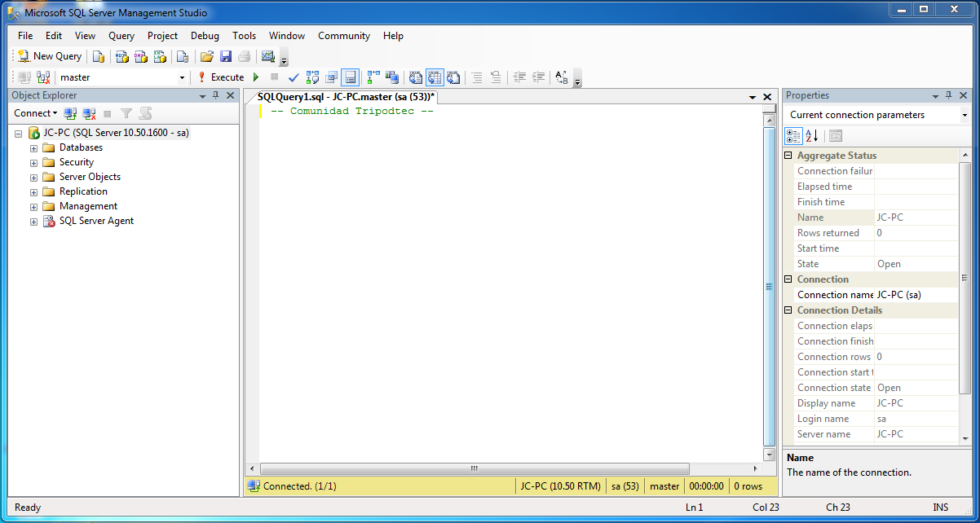980x523 pixels.
Task: Comment out the selected lines
Action: click(476, 77)
